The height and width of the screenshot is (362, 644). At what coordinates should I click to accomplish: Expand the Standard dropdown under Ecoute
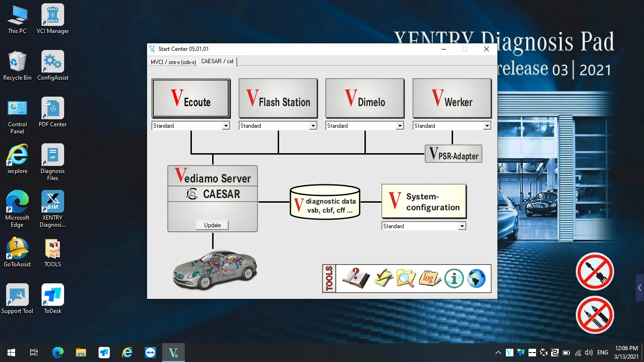tap(190, 126)
